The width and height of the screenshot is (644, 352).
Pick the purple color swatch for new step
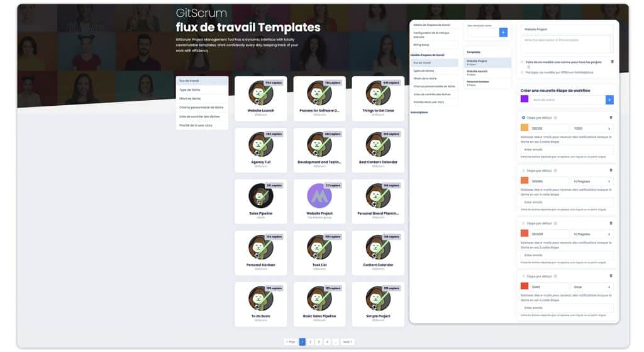pos(525,99)
